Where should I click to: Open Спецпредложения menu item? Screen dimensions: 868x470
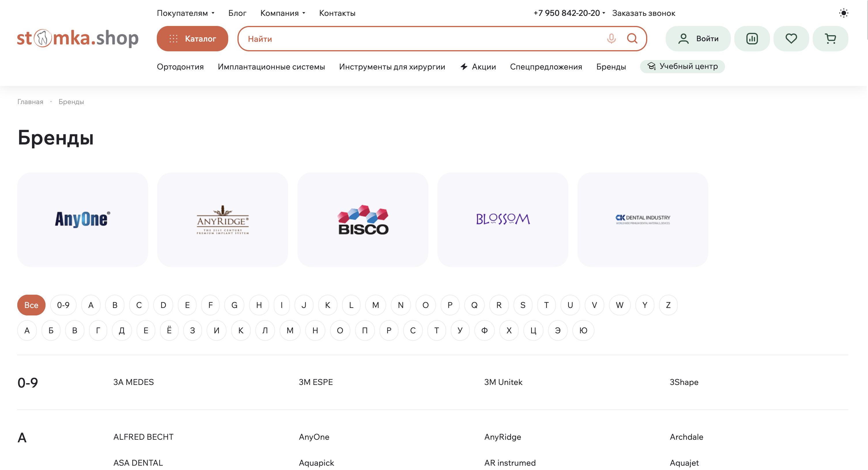[x=546, y=66]
